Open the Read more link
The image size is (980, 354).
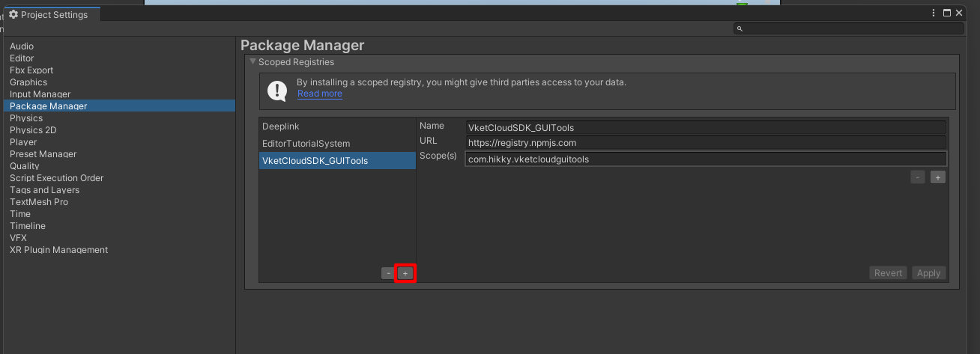click(x=319, y=94)
